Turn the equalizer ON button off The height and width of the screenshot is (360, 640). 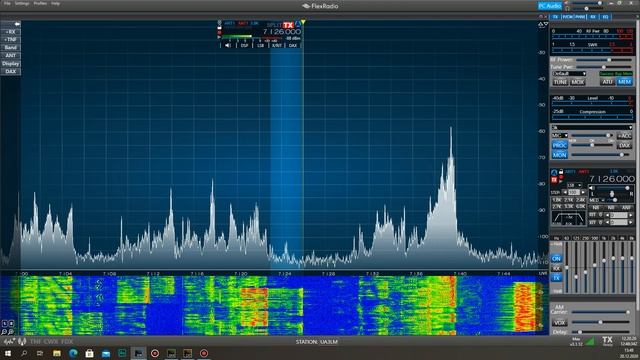556,259
